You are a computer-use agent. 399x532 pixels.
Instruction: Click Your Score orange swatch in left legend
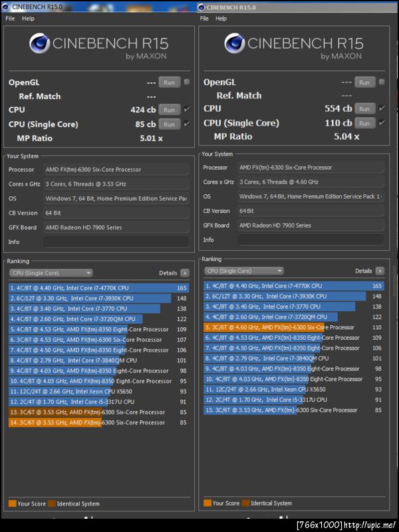coord(12,503)
